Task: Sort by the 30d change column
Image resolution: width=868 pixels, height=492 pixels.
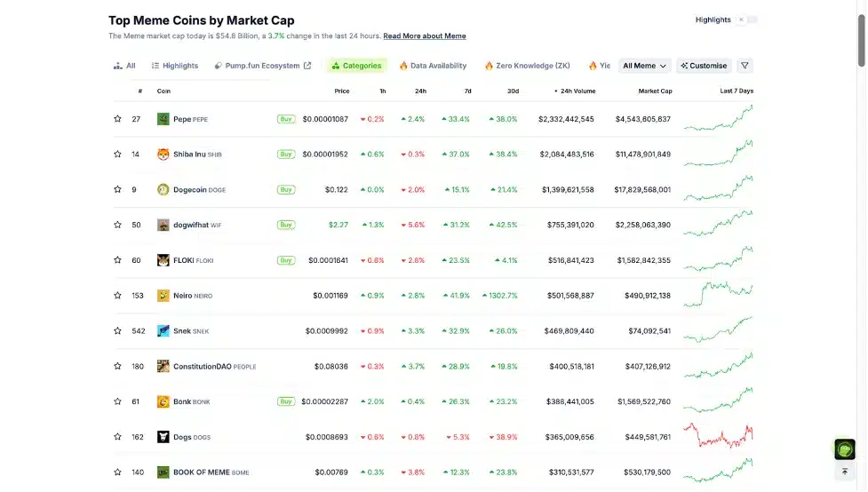Action: (514, 91)
